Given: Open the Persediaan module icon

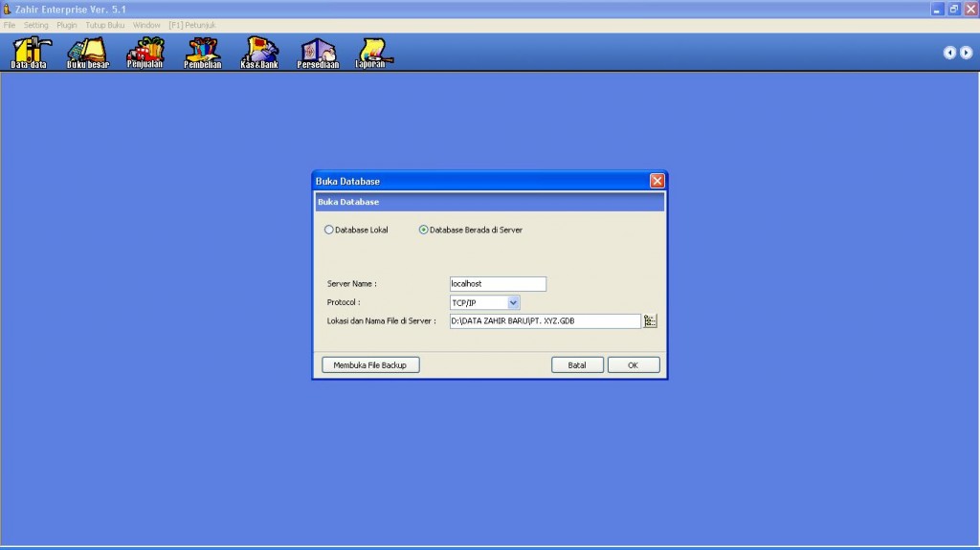Looking at the screenshot, I should point(318,52).
